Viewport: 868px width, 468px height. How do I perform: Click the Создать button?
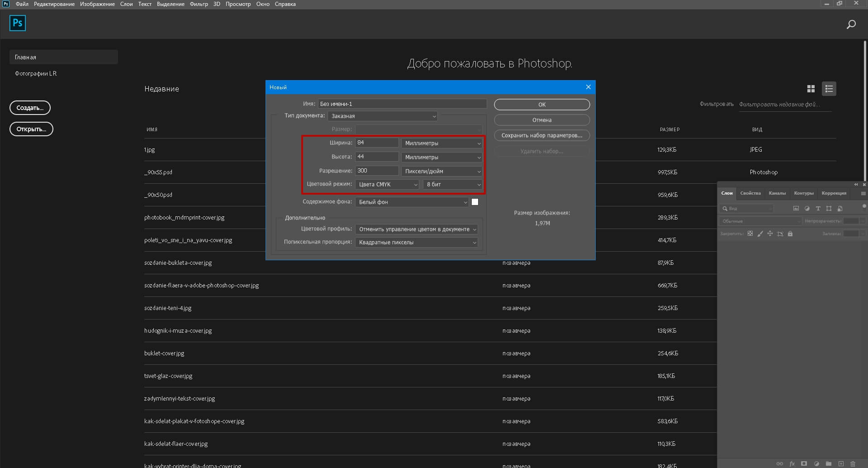click(30, 108)
